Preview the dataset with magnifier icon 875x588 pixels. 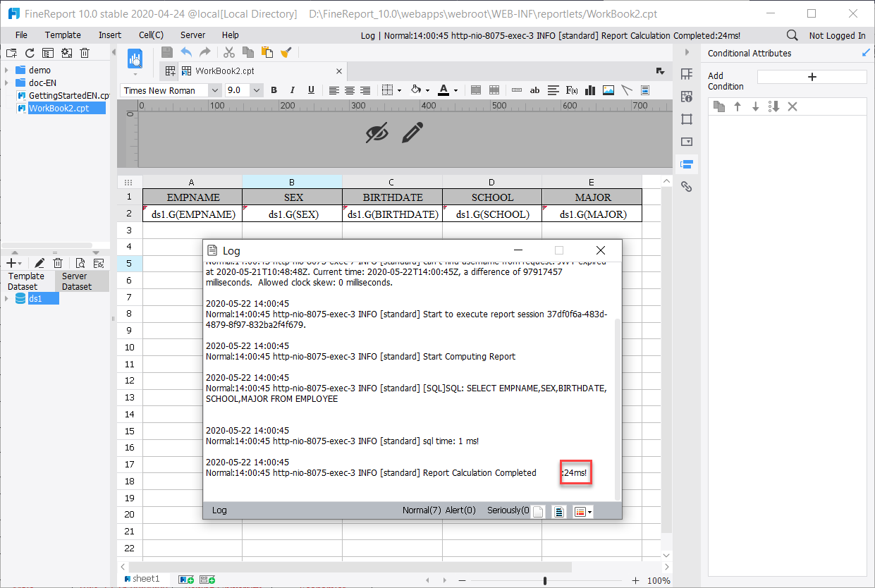[80, 263]
